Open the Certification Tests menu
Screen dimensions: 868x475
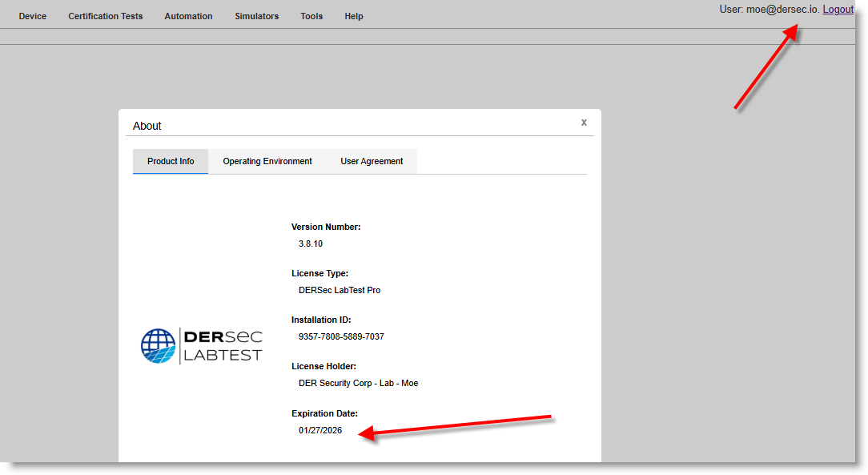tap(106, 16)
